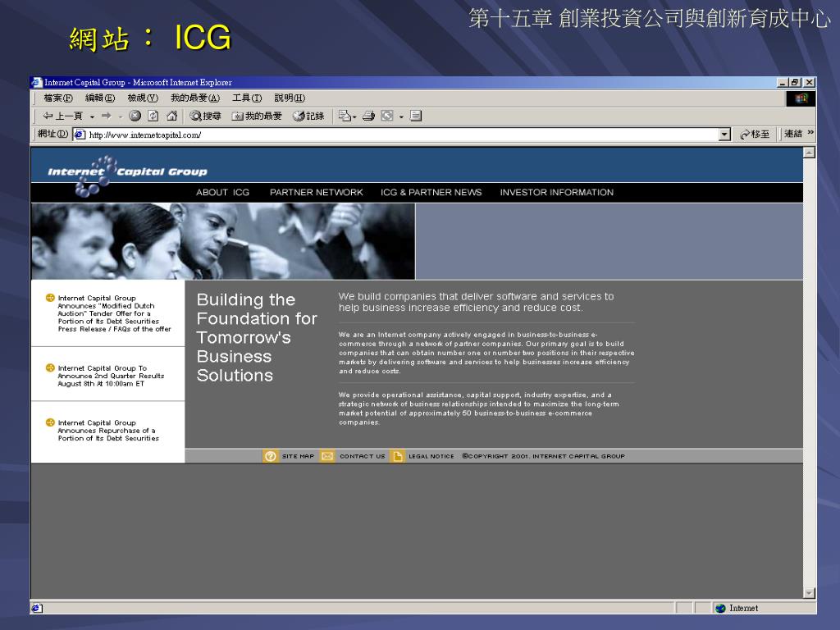This screenshot has width=840, height=630.
Task: Go to the Home page
Action: click(x=171, y=116)
